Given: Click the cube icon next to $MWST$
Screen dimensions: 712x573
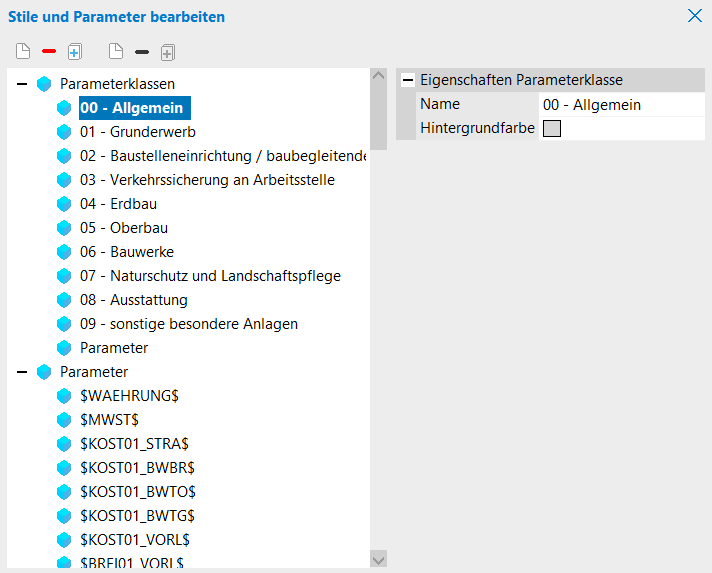Looking at the screenshot, I should click(64, 420).
